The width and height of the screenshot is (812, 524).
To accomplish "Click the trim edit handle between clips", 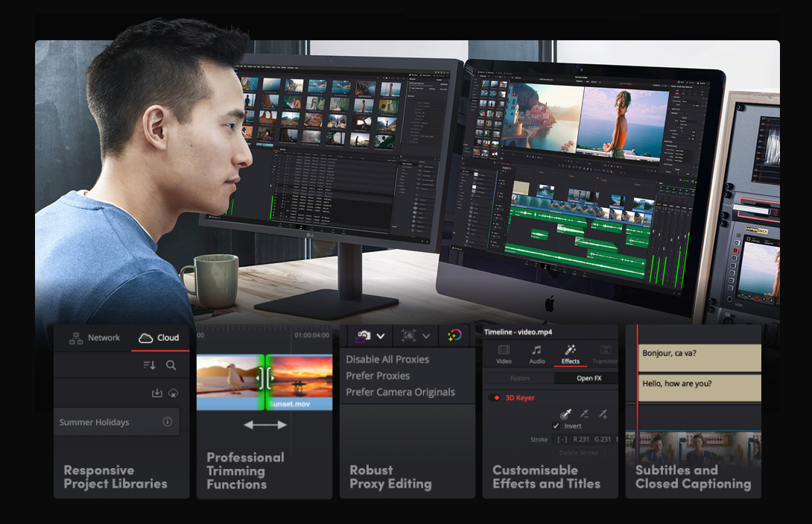I will coord(265,378).
